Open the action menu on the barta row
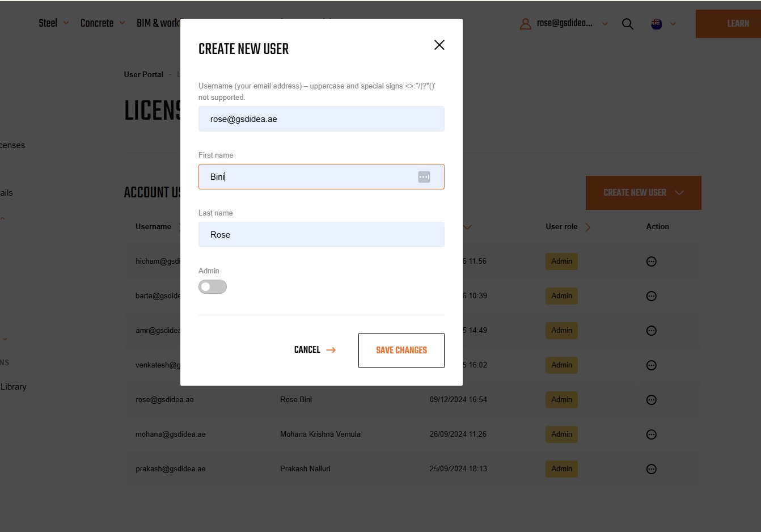The image size is (761, 532). pos(651,295)
